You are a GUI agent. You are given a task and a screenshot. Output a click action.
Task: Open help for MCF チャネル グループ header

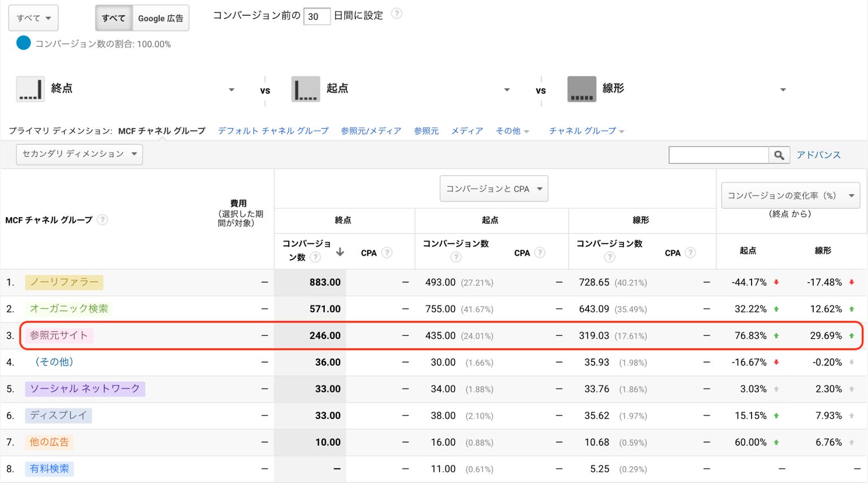click(x=102, y=220)
